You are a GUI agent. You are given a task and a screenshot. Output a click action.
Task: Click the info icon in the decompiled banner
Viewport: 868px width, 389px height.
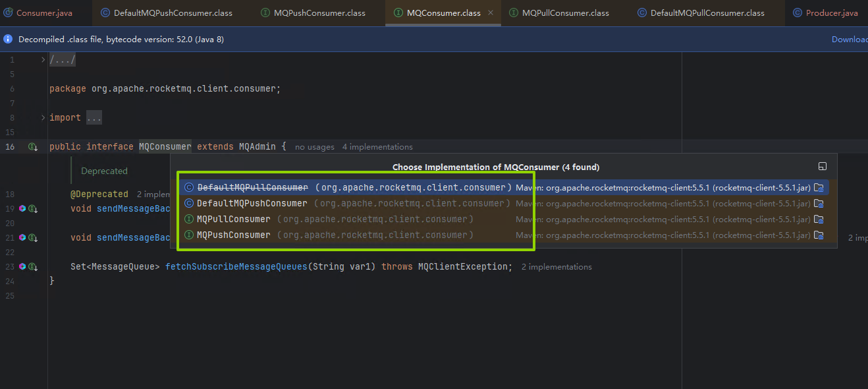pyautogui.click(x=8, y=39)
